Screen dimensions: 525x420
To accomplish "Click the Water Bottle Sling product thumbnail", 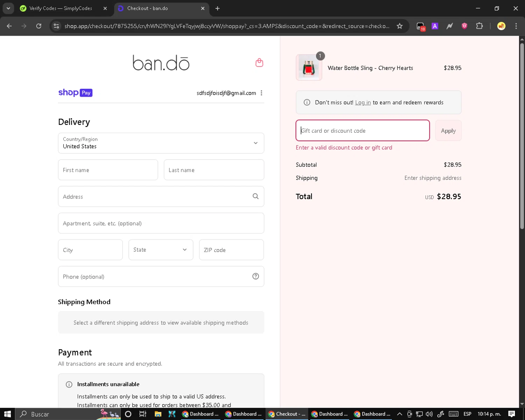I will [x=309, y=68].
